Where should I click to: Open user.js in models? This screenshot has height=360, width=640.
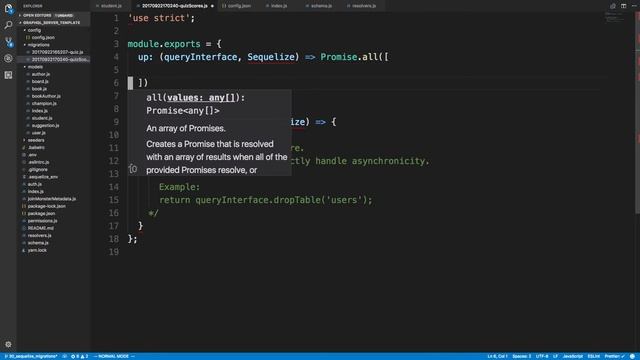tap(39, 133)
